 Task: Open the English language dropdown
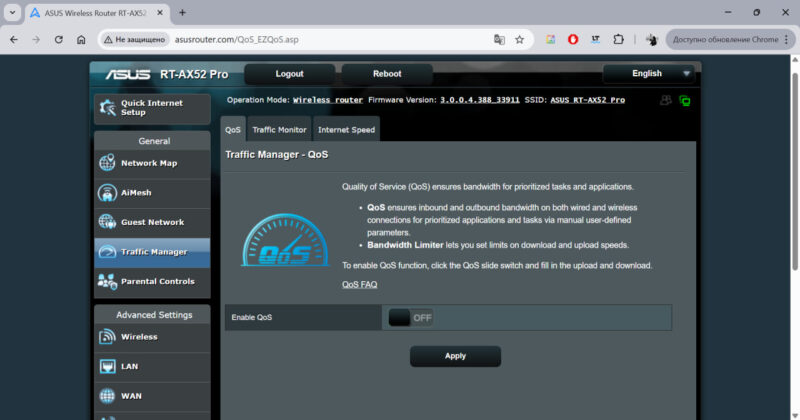(x=647, y=74)
